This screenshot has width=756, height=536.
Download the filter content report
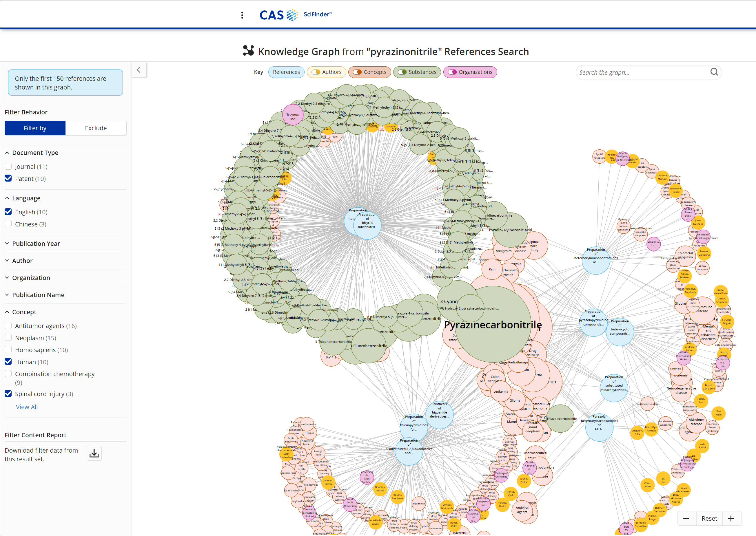[94, 453]
